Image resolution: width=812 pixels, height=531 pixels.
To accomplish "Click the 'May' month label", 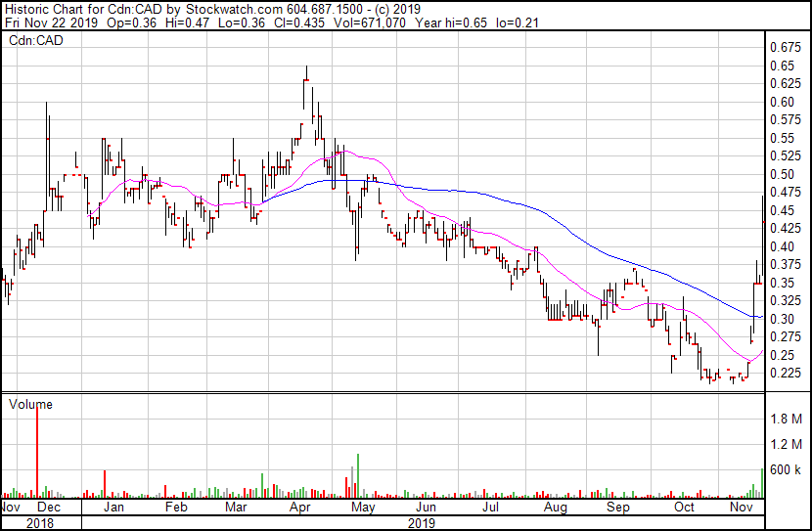I will click(363, 508).
